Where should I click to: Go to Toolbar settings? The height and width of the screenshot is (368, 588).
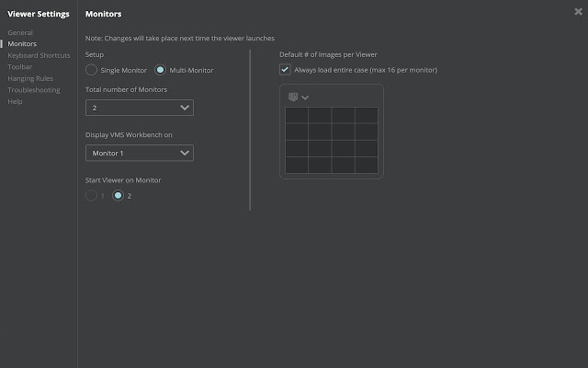[20, 67]
